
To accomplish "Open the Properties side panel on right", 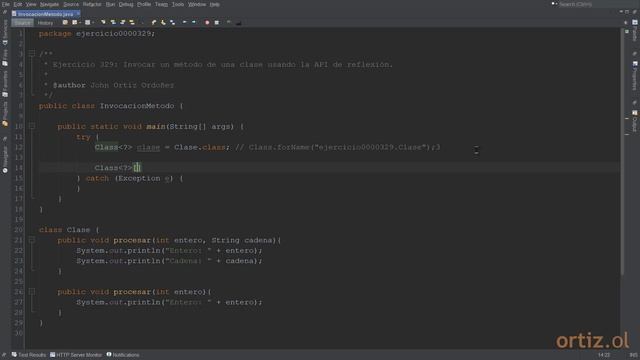I will point(635,76).
